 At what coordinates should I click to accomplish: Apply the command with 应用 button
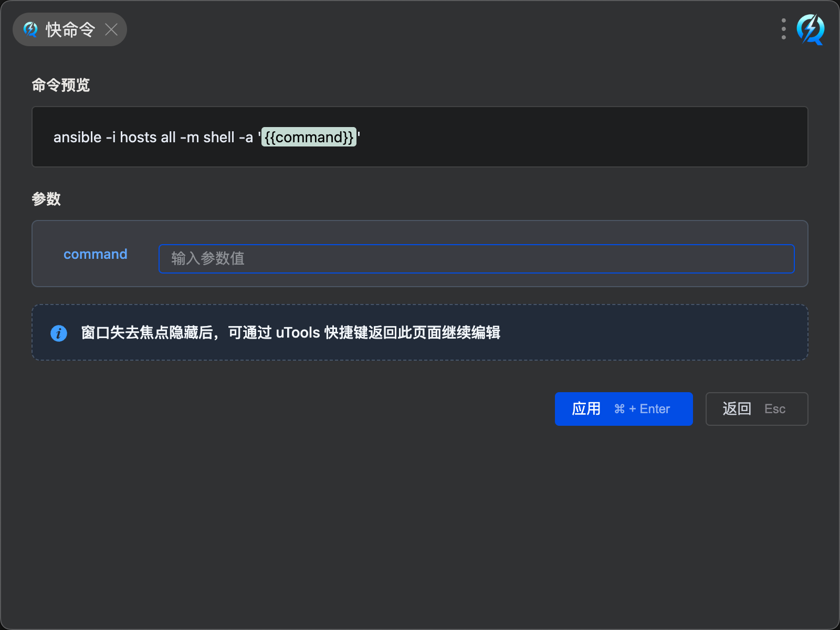[586, 409]
